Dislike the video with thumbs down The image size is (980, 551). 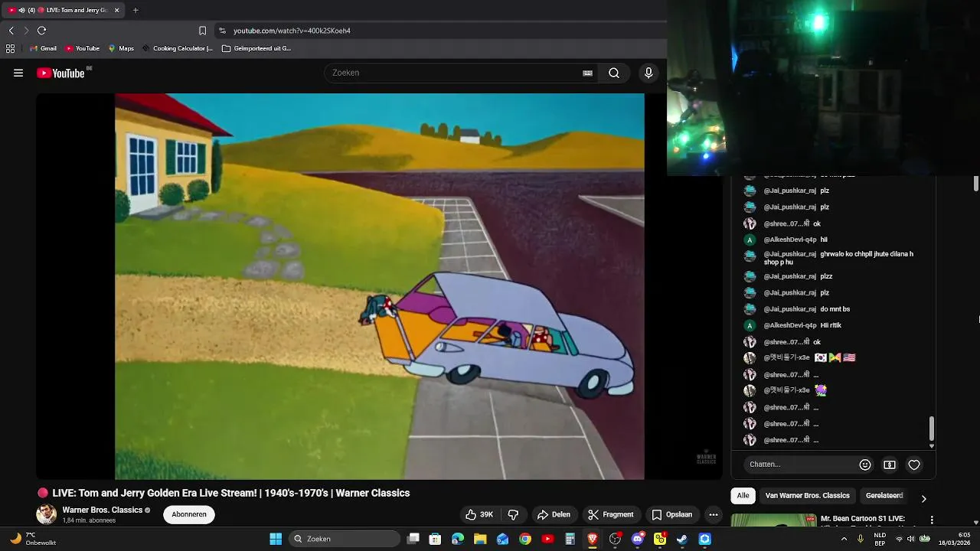click(514, 514)
